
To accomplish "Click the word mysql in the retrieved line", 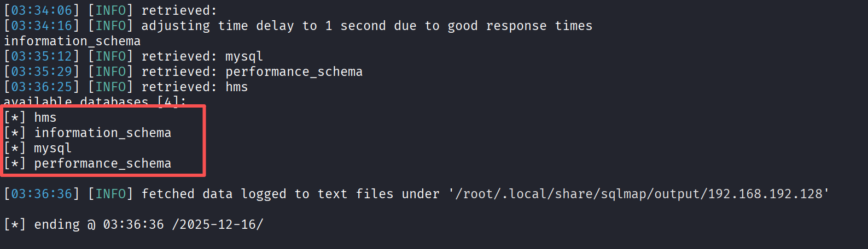I will [x=244, y=56].
